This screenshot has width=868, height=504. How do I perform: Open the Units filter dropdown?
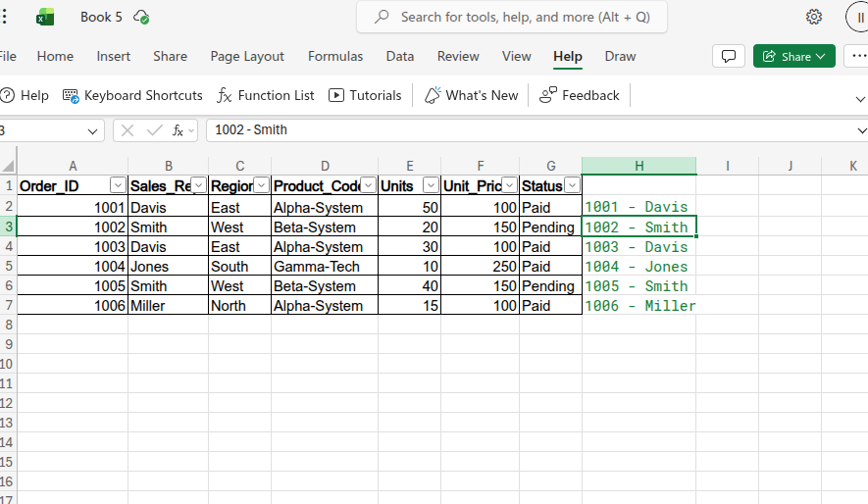(x=431, y=185)
